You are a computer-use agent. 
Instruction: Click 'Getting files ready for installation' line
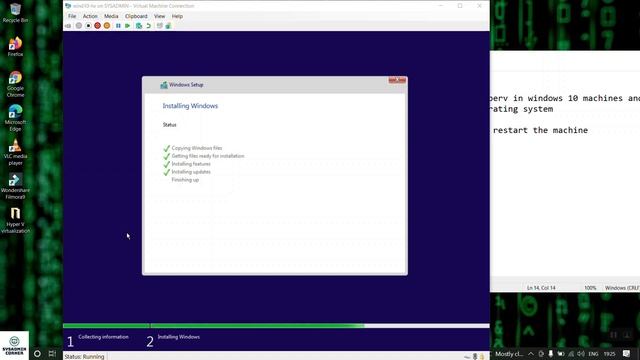[x=208, y=156]
